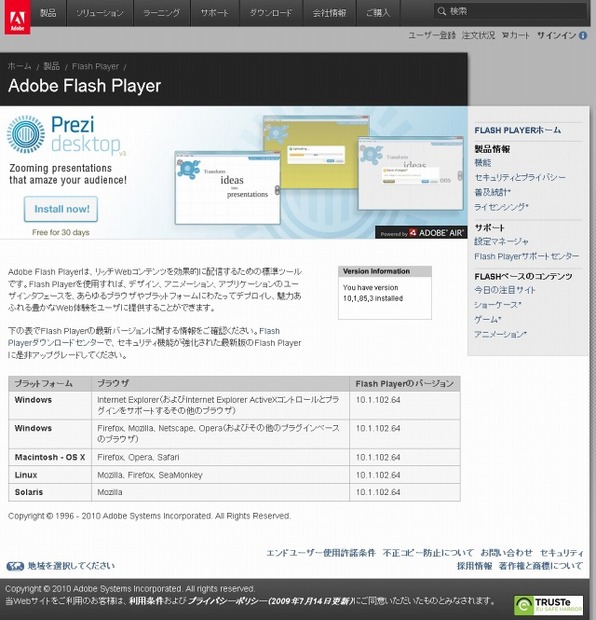
Task: Open セキュリティとプライバシー sidebar link
Action: (520, 178)
